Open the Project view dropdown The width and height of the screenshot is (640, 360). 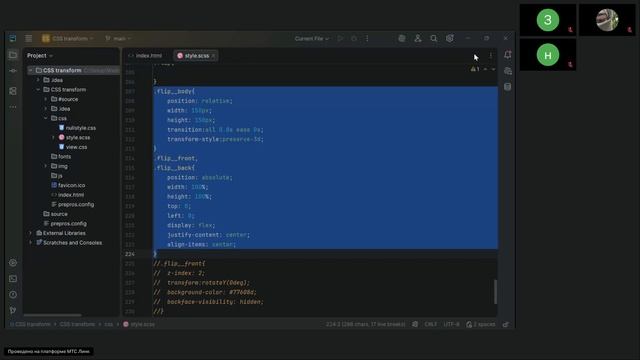pos(40,56)
